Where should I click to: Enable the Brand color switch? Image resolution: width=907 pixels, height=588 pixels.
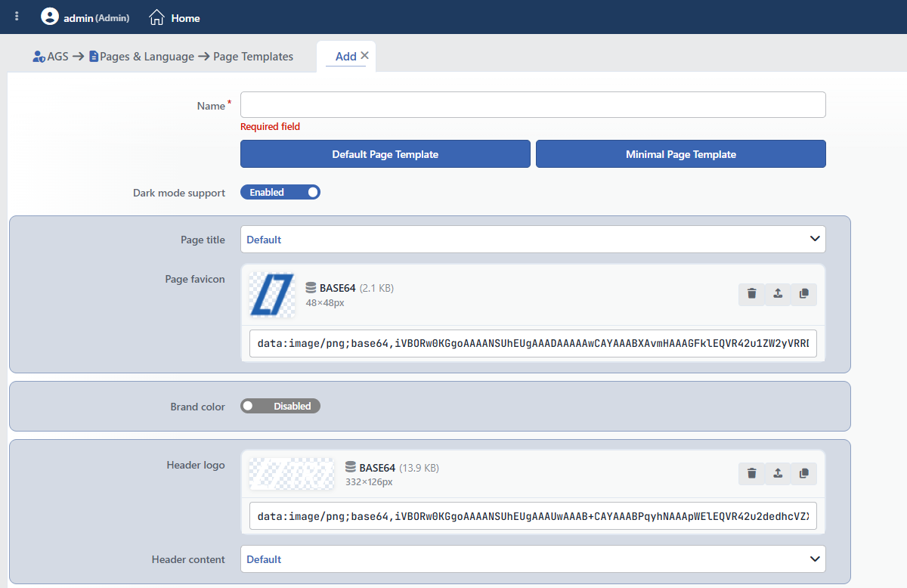[x=280, y=407]
